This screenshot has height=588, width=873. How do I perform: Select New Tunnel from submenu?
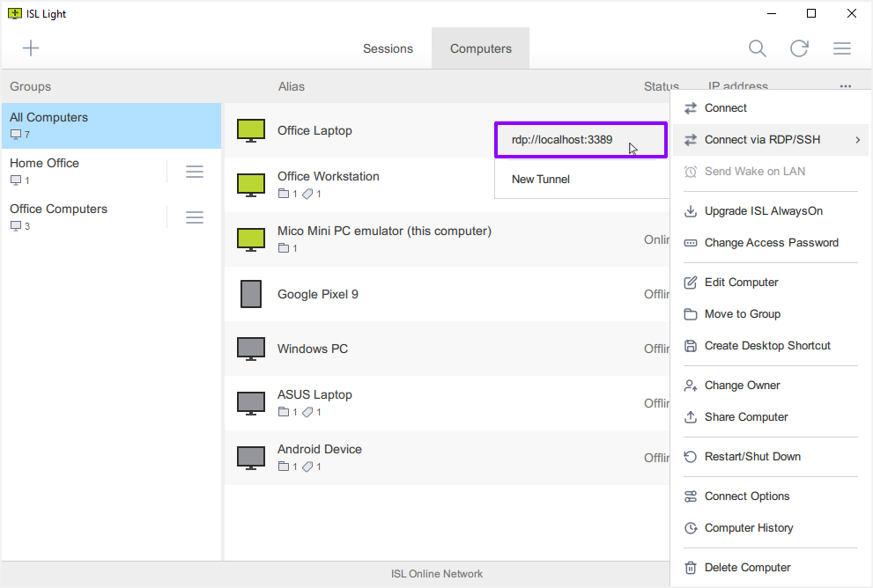point(541,179)
